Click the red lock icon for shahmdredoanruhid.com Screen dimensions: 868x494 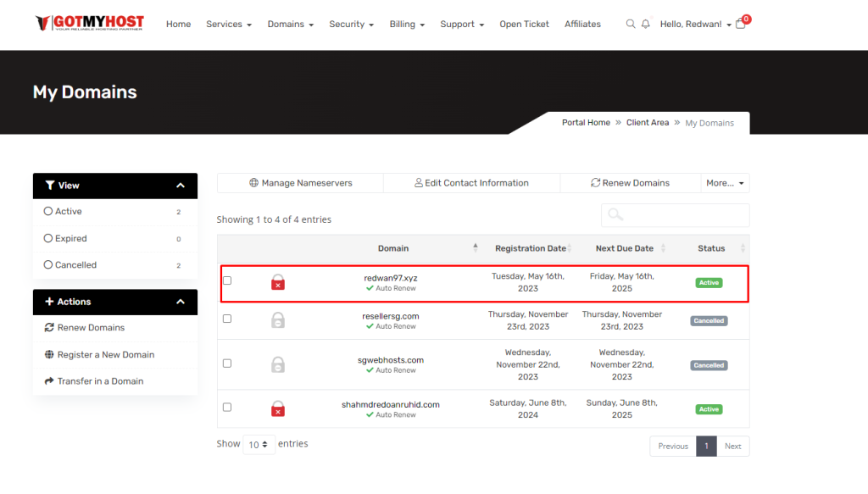[x=278, y=408]
